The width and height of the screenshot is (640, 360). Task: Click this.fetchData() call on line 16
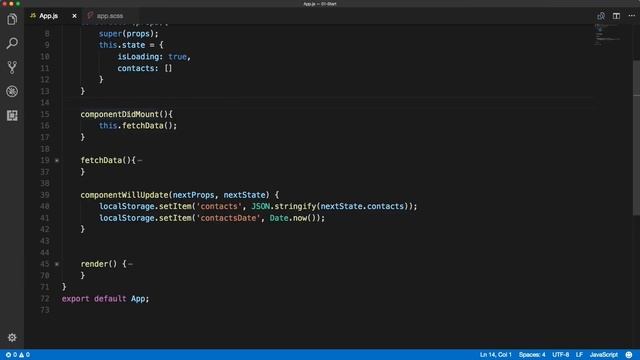pos(138,126)
